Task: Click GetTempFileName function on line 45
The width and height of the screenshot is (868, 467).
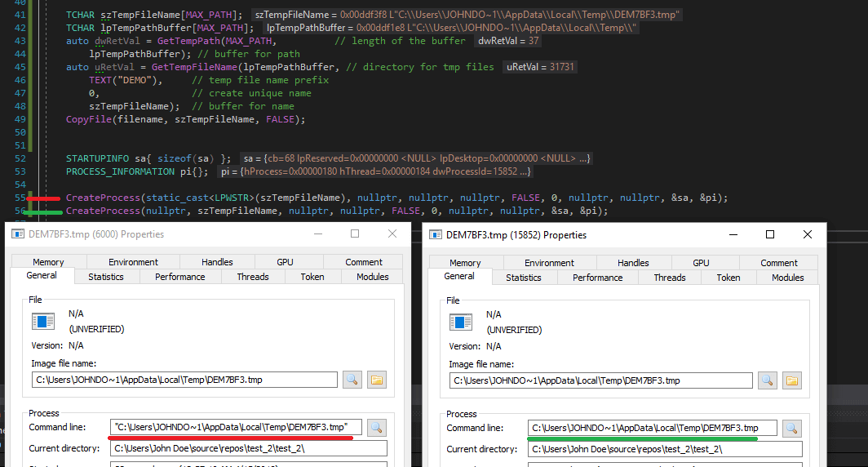Action: pyautogui.click(x=194, y=67)
